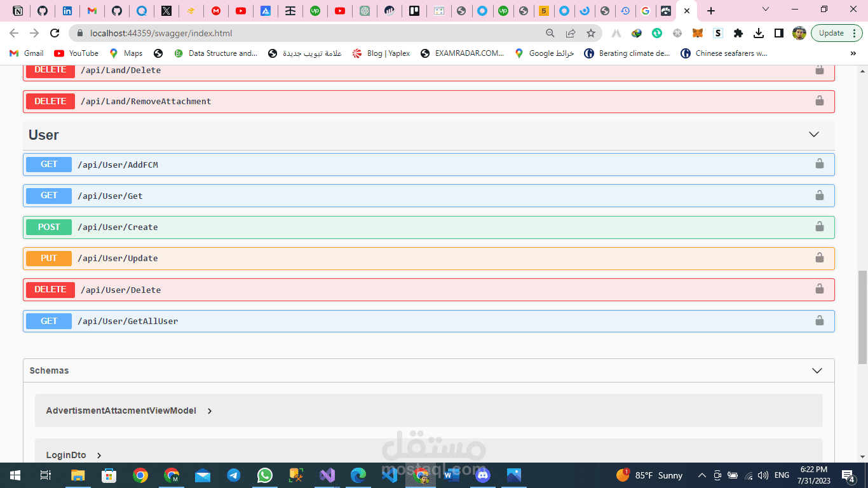Click the lock icon on /api/User/AddFCM

point(820,163)
